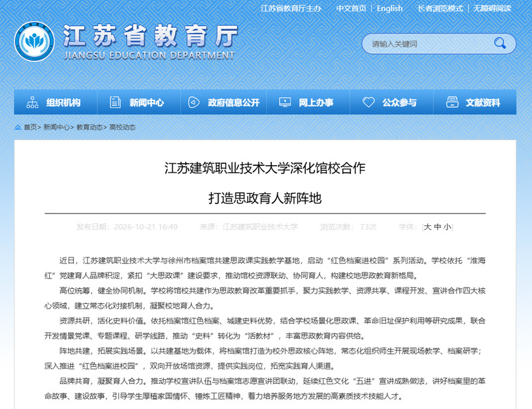Click the paragraph starting 品牌共育
The height and width of the screenshot is (409, 532).
click(265, 389)
